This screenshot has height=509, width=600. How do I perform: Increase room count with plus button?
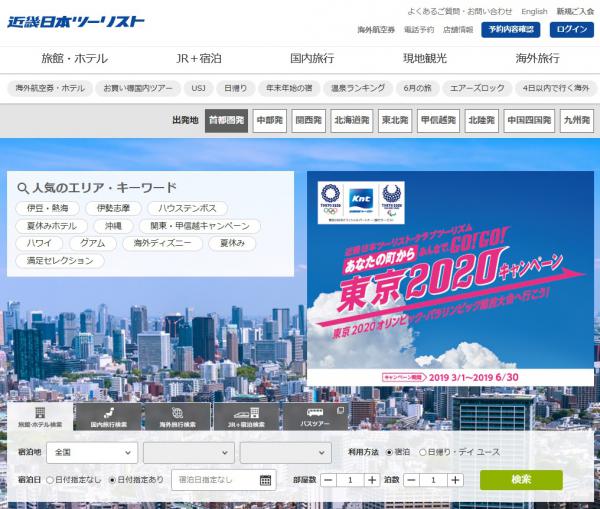pos(372,480)
